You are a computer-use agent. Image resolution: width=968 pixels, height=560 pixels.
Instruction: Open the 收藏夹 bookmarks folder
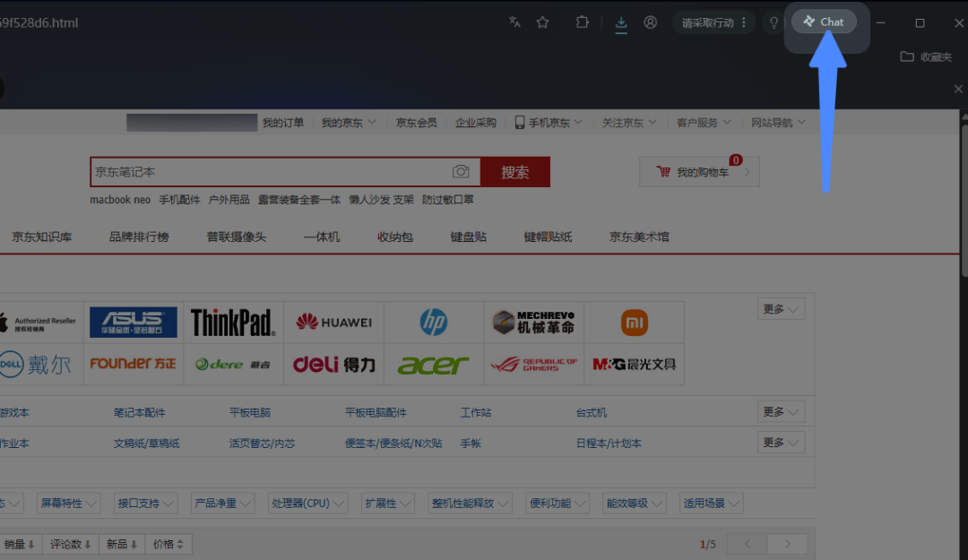click(925, 56)
